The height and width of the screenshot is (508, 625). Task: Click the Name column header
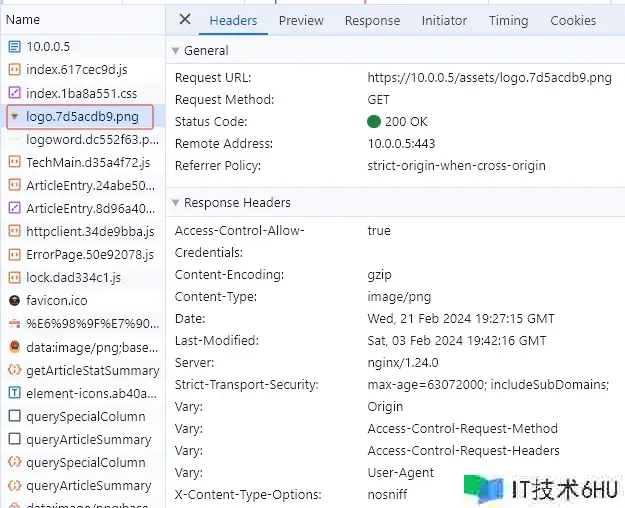click(23, 19)
